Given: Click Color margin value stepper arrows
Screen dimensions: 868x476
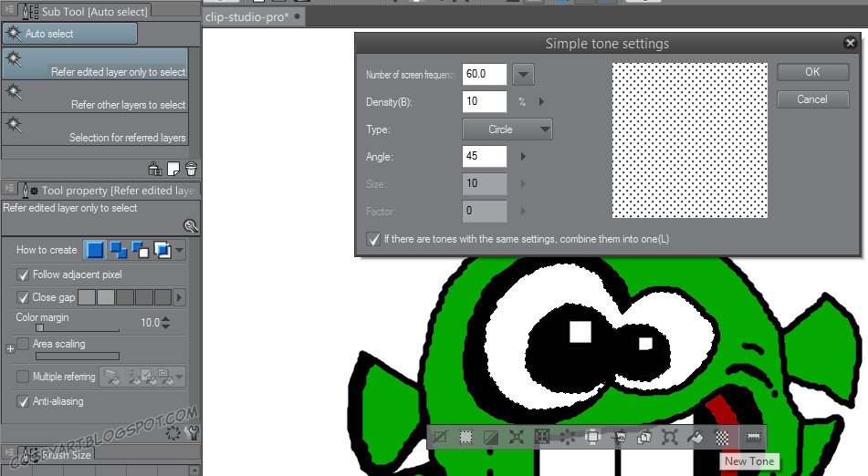Looking at the screenshot, I should click(165, 322).
